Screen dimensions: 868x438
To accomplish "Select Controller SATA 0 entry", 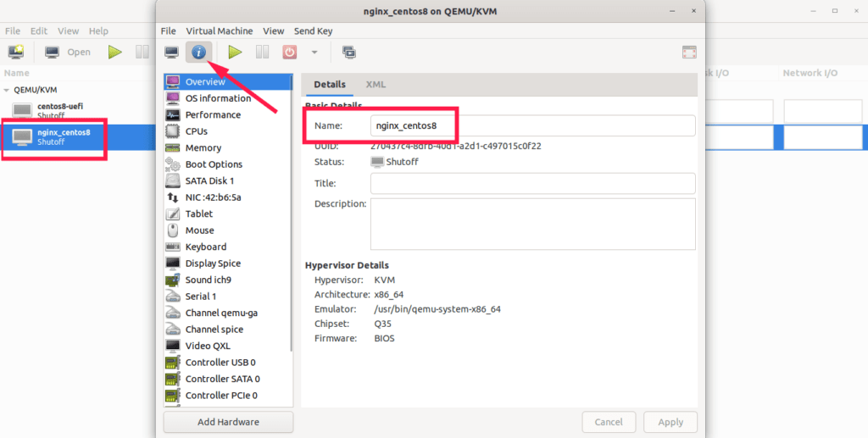I will click(228, 379).
